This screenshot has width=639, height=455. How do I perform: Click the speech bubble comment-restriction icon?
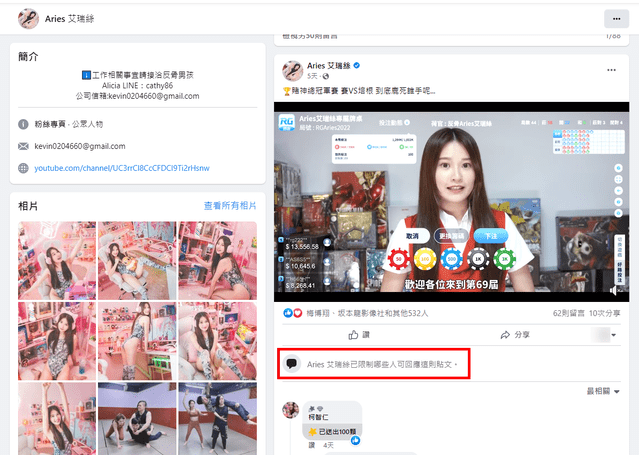[x=291, y=363]
